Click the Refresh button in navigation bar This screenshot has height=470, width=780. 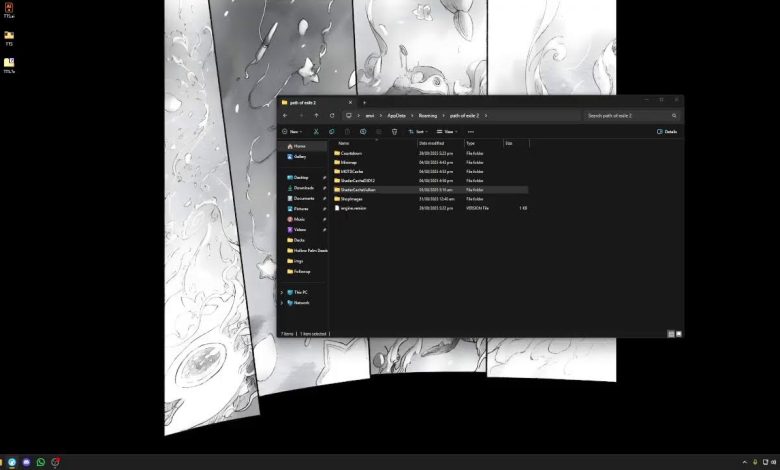pyautogui.click(x=332, y=116)
